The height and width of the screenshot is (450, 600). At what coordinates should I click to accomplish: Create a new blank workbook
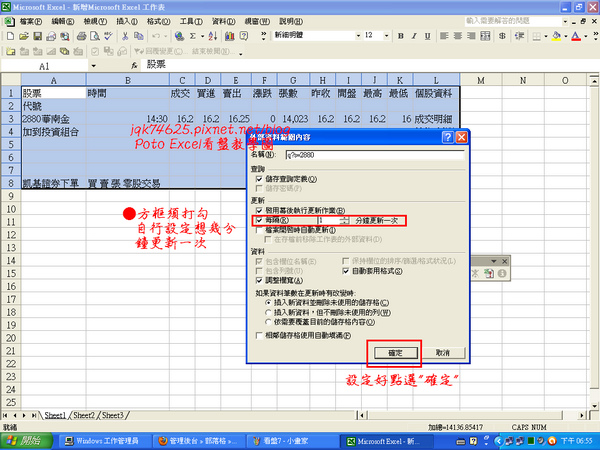10,36
